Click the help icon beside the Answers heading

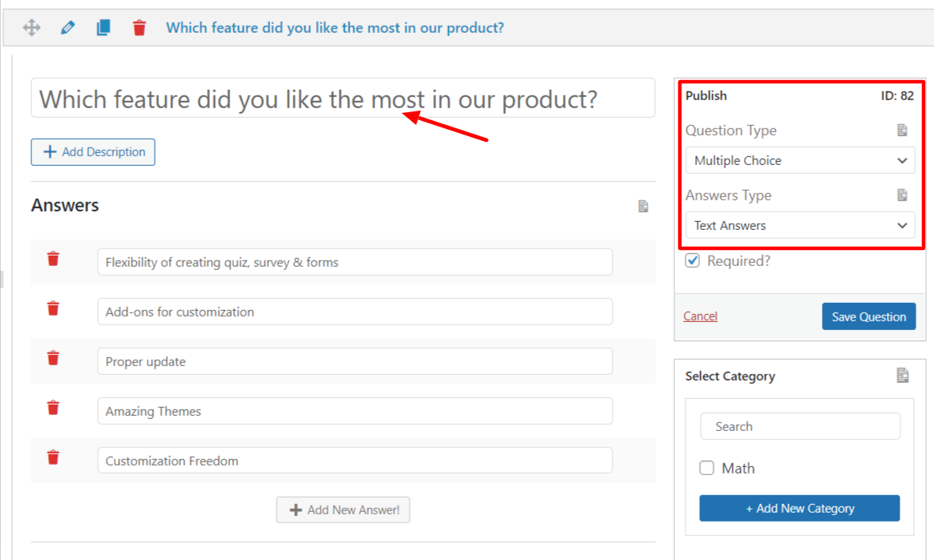pos(642,206)
